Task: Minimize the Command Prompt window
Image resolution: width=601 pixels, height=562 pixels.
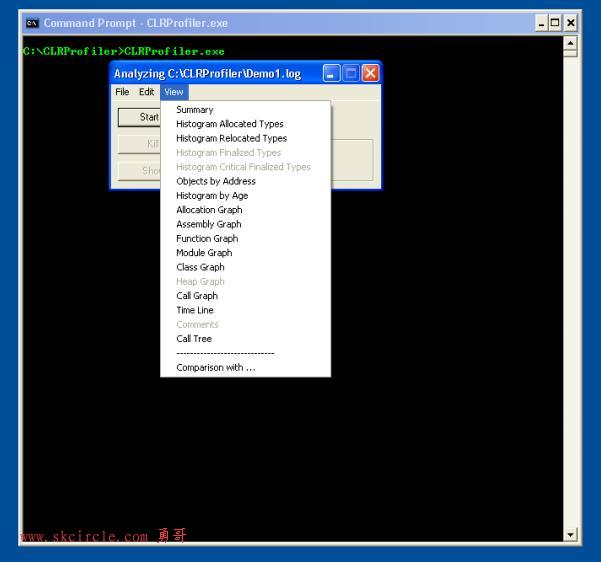Action: 541,23
